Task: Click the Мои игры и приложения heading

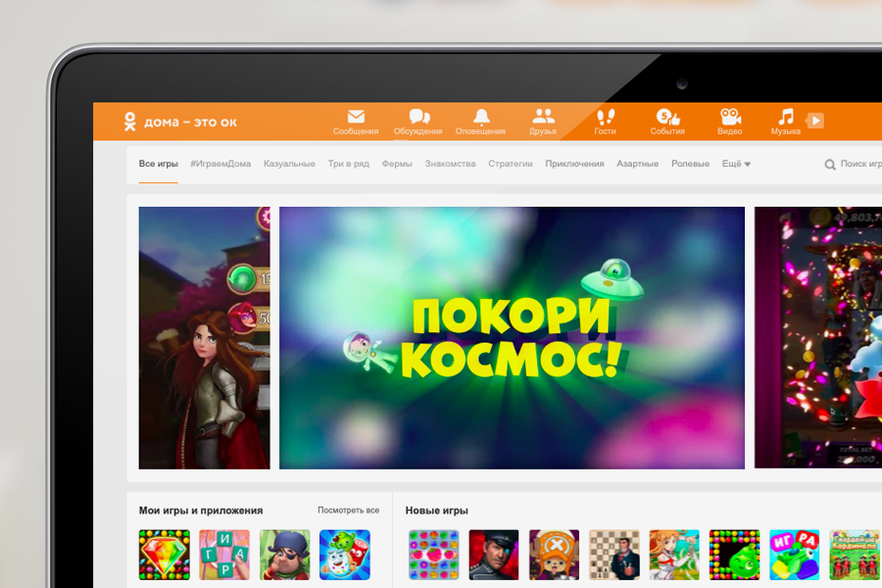Action: 201,511
